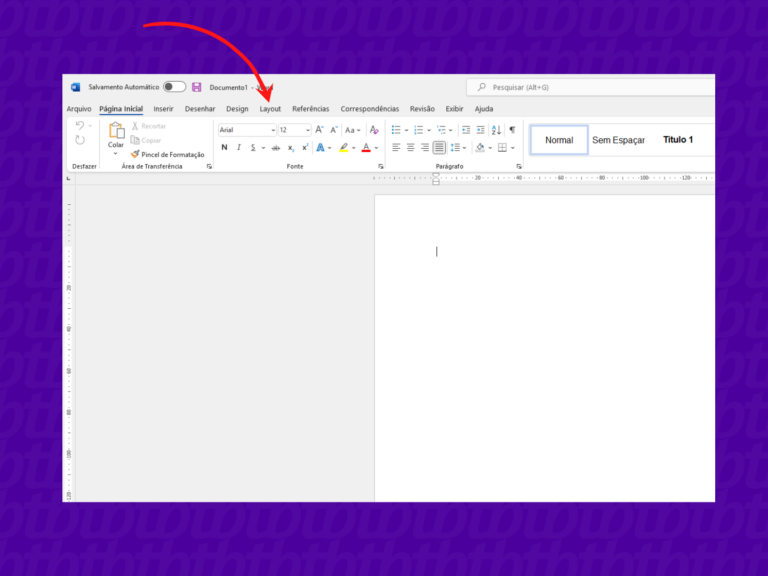Apply red font color
Viewport: 768px width, 576px height.
[x=366, y=147]
